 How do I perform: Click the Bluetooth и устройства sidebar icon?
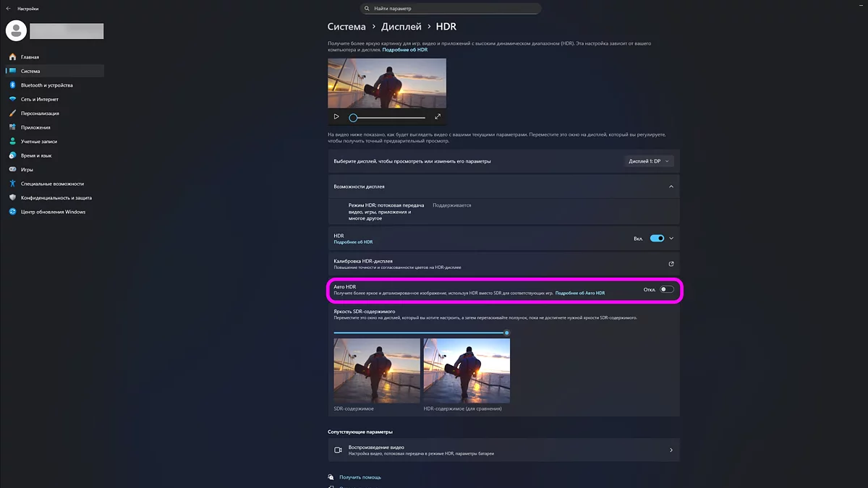13,85
